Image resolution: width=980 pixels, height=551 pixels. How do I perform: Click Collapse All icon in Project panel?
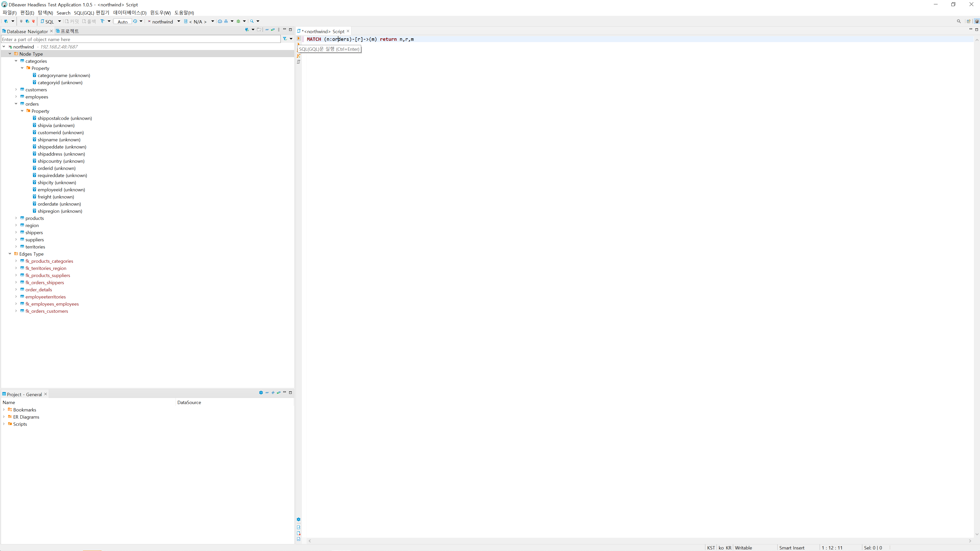267,392
